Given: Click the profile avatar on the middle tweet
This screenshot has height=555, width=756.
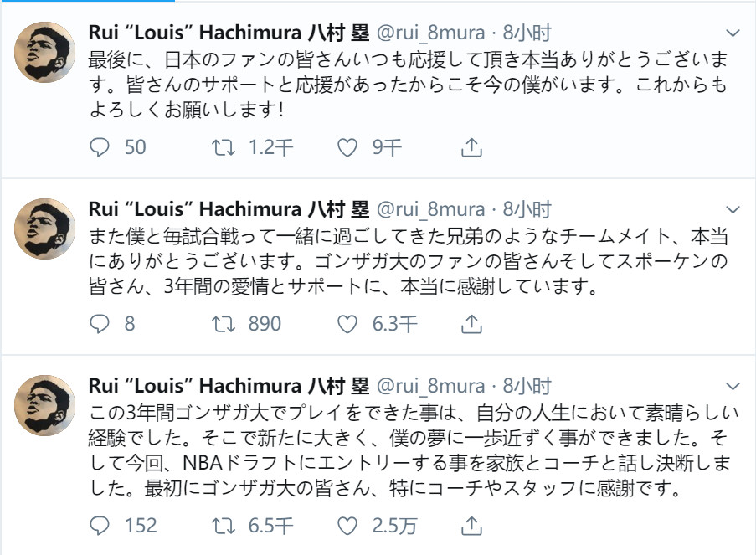Looking at the screenshot, I should point(44,227).
